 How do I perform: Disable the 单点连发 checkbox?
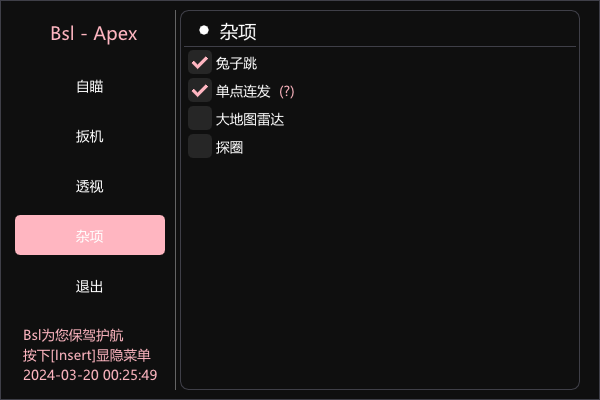pyautogui.click(x=200, y=90)
